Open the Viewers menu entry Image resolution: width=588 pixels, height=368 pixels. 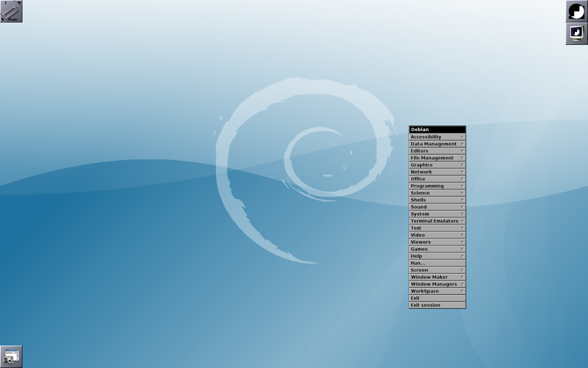tap(434, 242)
